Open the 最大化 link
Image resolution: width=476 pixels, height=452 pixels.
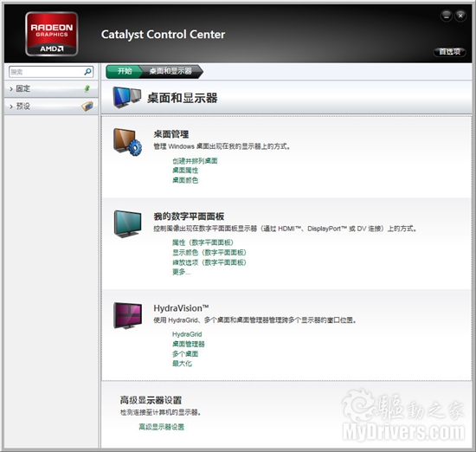point(182,364)
